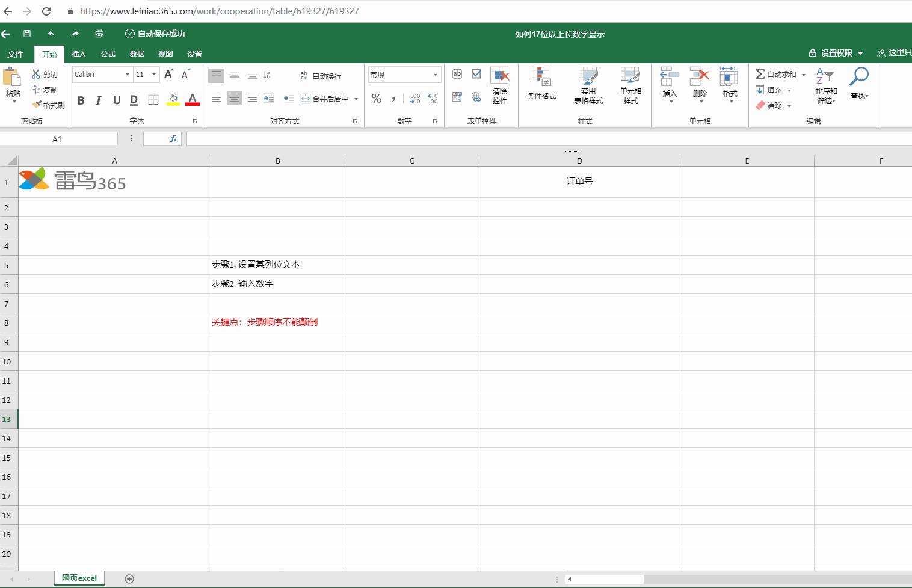This screenshot has height=588, width=912.
Task: Add a new sheet with plus icon
Action: pos(129,578)
